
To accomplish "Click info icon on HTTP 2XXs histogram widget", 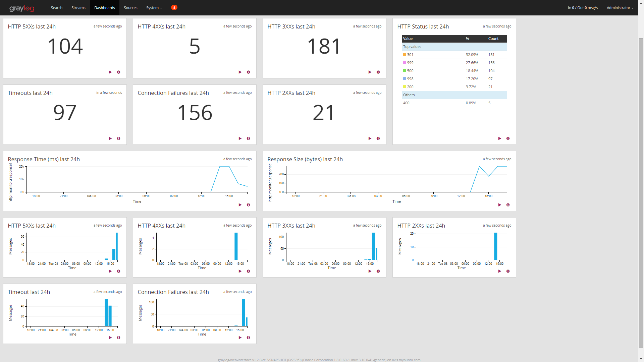I will point(508,271).
